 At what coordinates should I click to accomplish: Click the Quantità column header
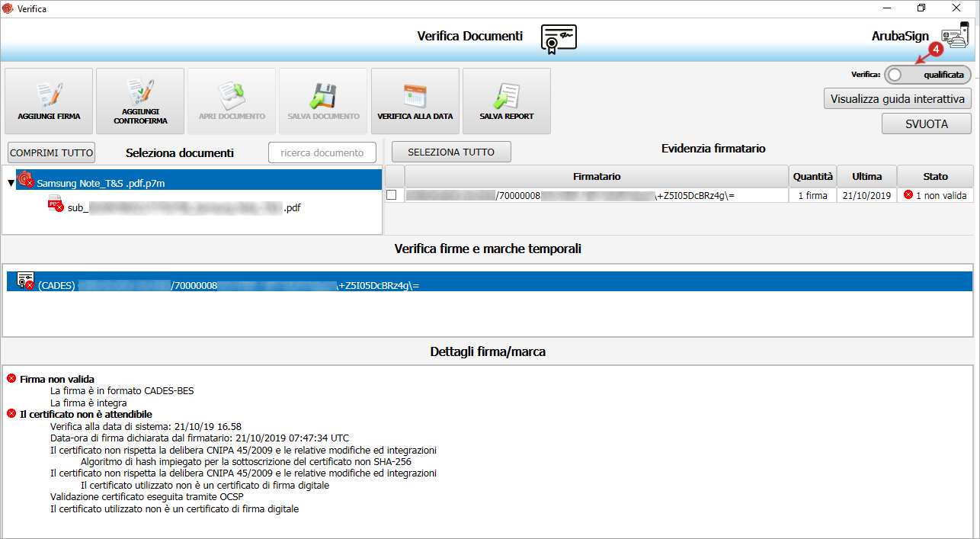point(812,176)
